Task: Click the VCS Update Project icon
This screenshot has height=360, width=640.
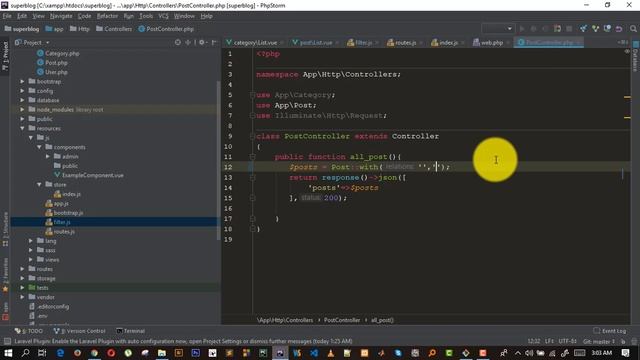Action: coord(583,29)
